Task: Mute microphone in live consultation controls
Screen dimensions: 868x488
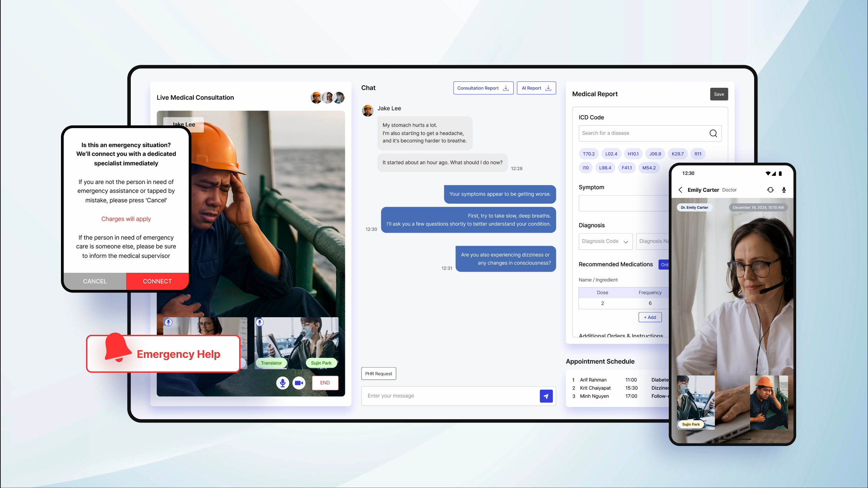Action: [x=282, y=383]
